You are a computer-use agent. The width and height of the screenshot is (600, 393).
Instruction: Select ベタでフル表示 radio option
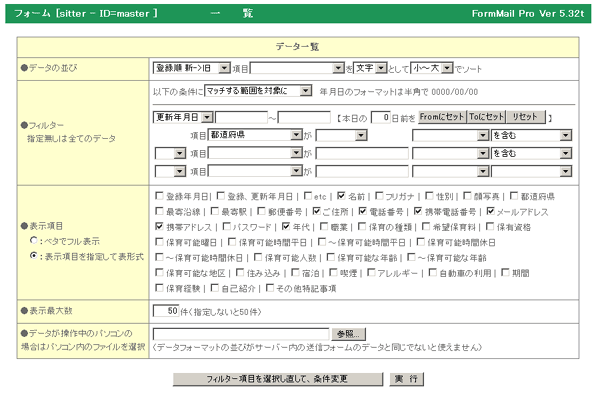pos(34,241)
